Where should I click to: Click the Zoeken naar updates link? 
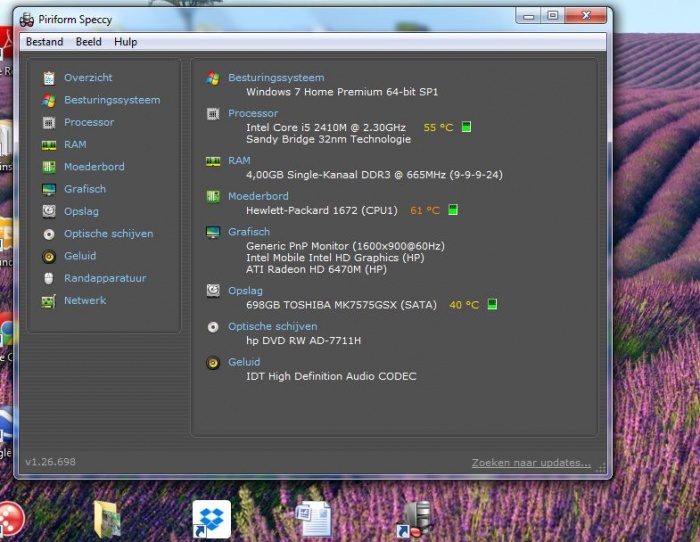[530, 463]
